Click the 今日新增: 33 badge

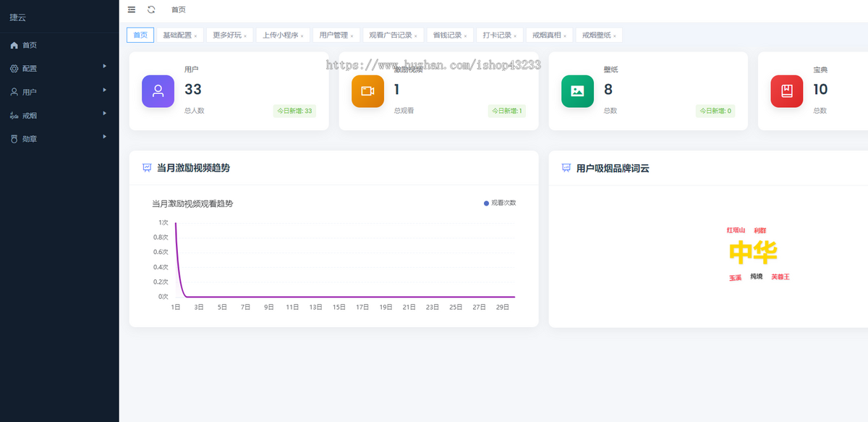tap(294, 111)
